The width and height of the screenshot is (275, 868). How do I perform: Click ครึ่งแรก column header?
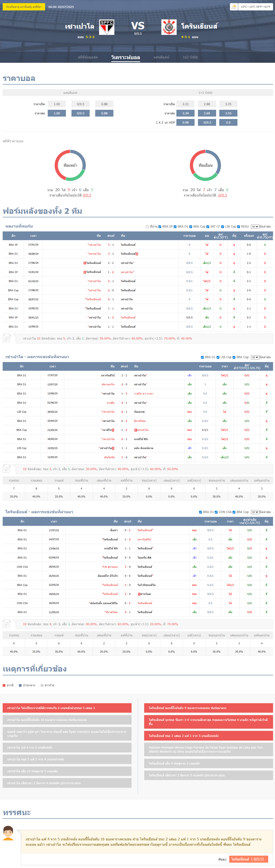[249, 236]
